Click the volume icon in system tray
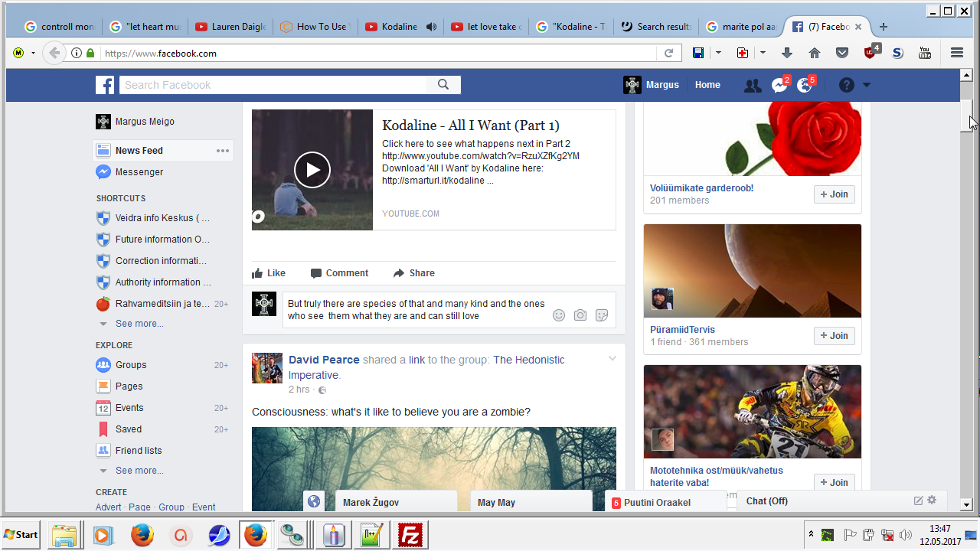 pos(906,535)
